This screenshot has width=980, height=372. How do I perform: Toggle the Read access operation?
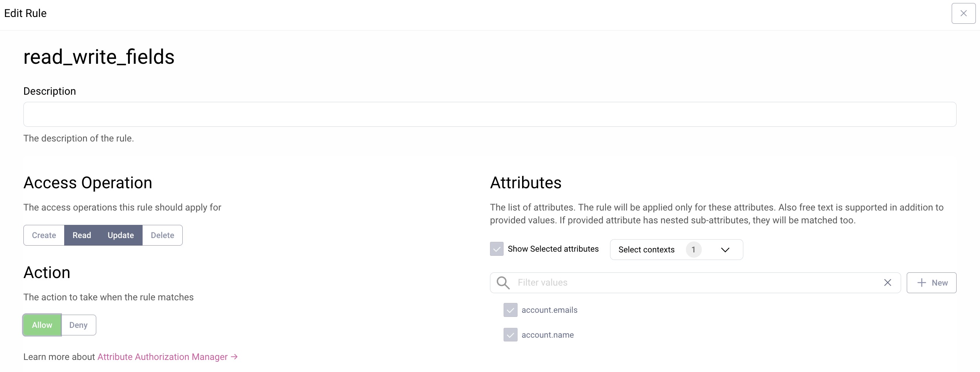(82, 235)
